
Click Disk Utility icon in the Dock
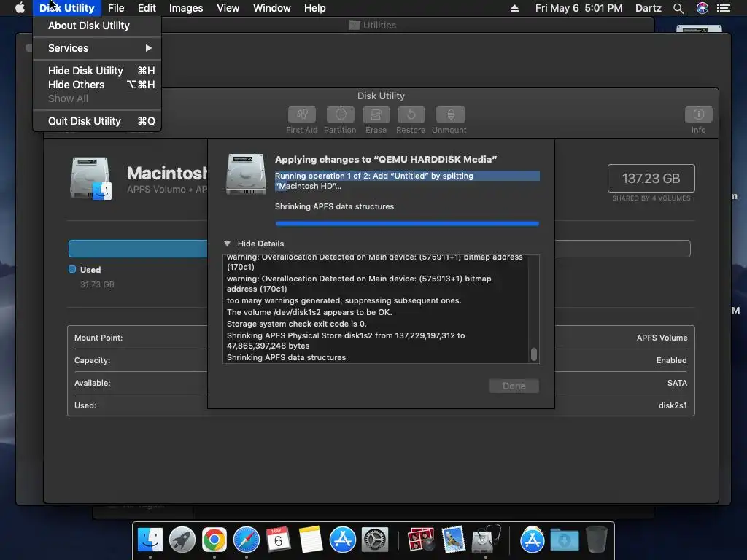click(x=485, y=540)
